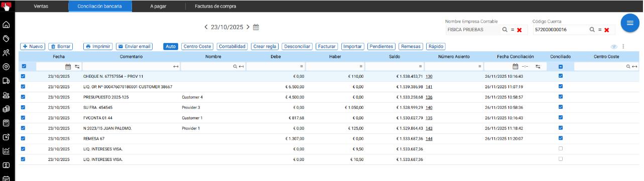Open the match-mode arrows in the Comentario filter
Image resolution: width=644 pixels, height=181 pixels.
pyautogui.click(x=176, y=66)
